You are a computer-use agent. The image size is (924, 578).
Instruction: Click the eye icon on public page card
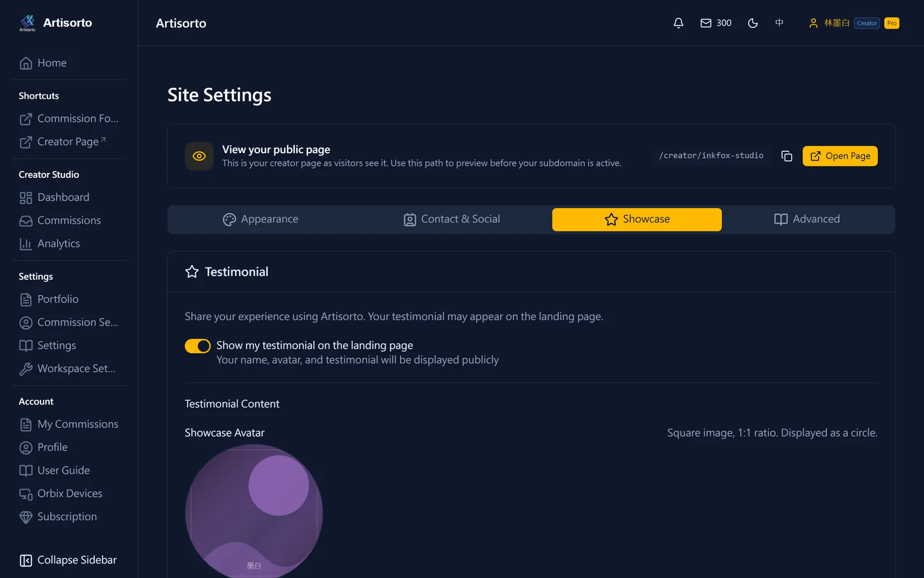pyautogui.click(x=199, y=156)
